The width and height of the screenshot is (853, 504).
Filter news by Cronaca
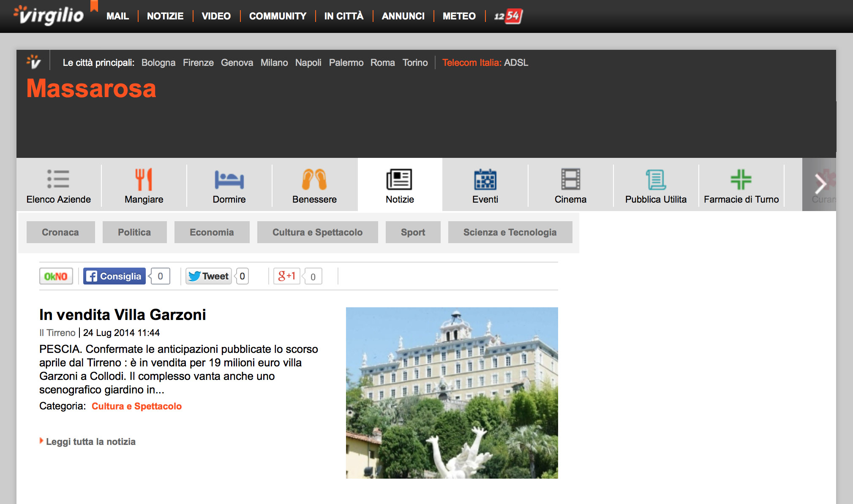click(60, 232)
